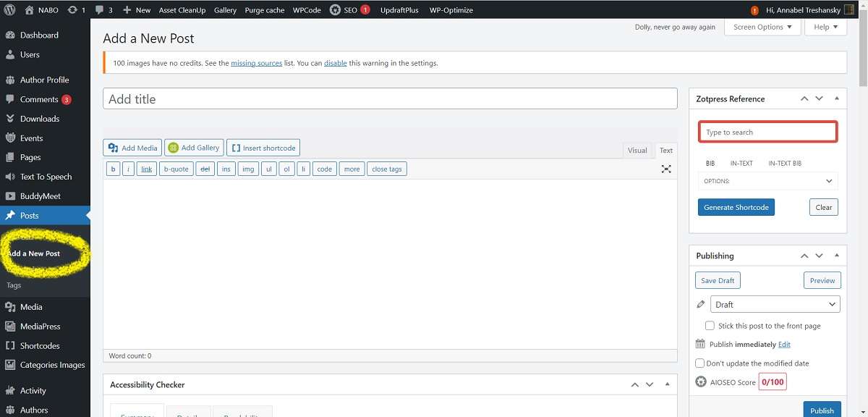The width and height of the screenshot is (868, 417).
Task: Check 'Stick this post to the front page'
Action: tap(710, 326)
